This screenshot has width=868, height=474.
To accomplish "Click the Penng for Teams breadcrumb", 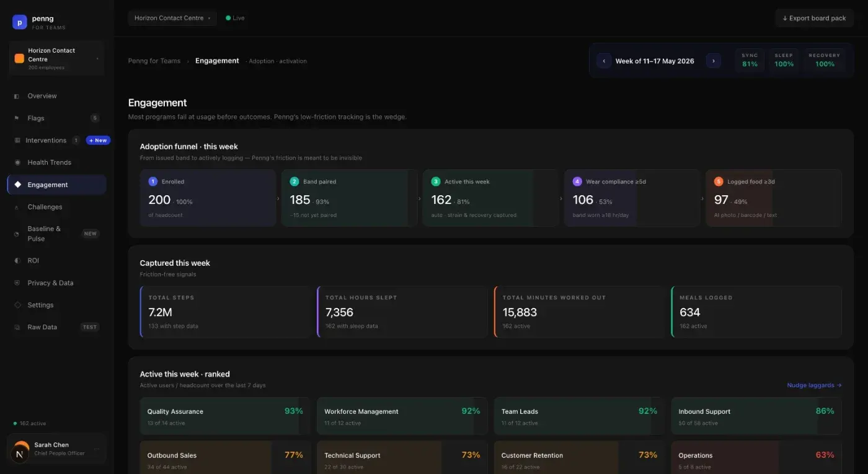I will point(154,61).
